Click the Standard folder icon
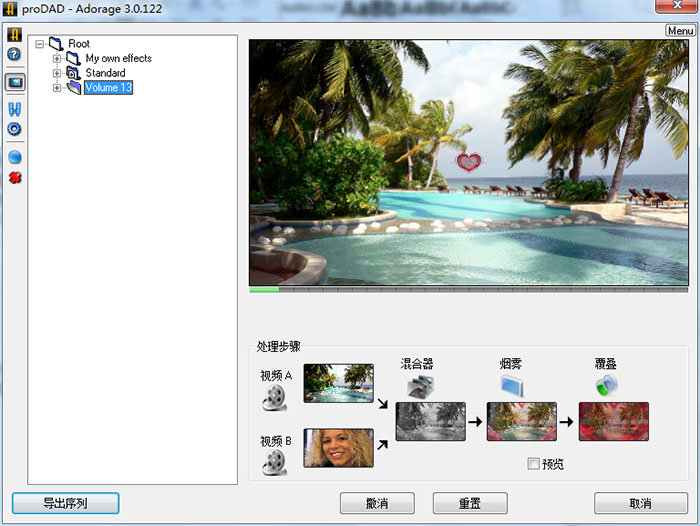 coord(73,73)
